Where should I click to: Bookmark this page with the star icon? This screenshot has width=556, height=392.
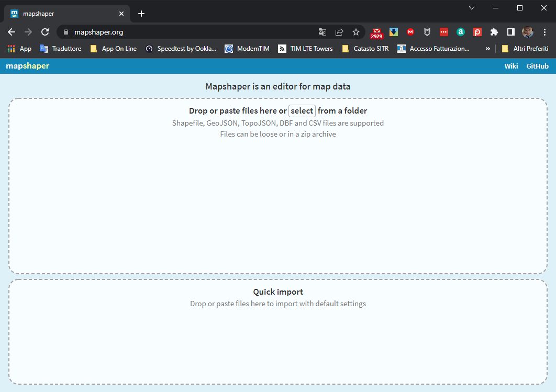pos(356,32)
